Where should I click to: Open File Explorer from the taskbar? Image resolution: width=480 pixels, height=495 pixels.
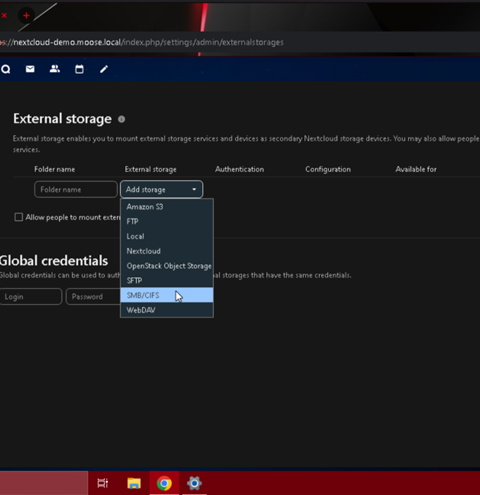(134, 483)
